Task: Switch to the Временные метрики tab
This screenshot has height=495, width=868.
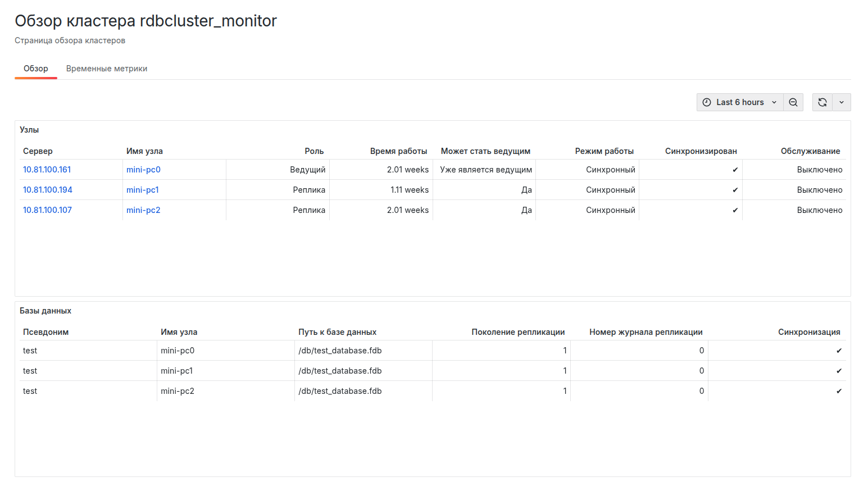Action: tap(107, 69)
